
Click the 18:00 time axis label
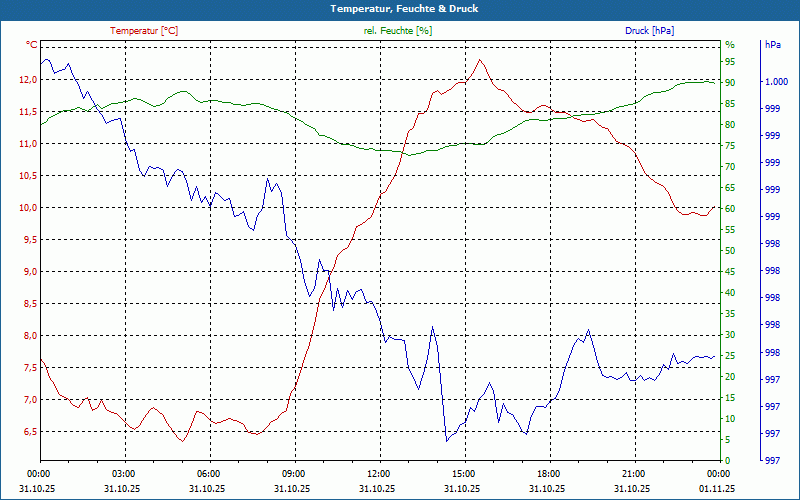click(x=551, y=473)
